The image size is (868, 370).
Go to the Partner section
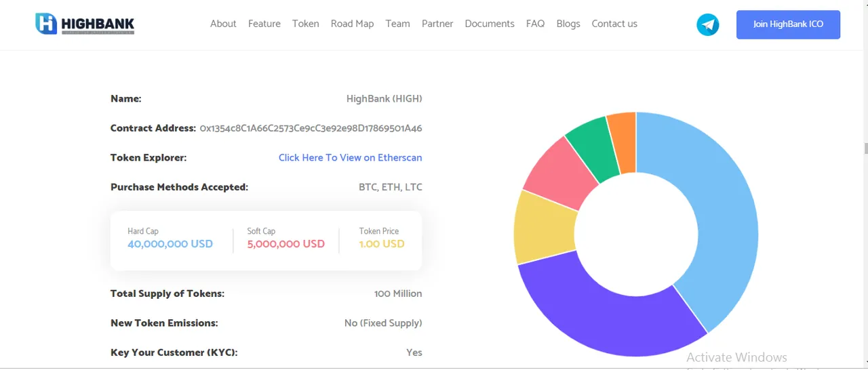(437, 24)
